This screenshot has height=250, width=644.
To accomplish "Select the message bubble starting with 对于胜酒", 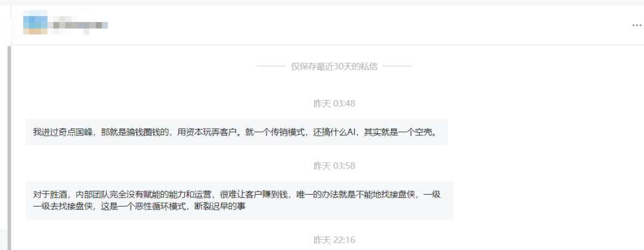I will click(240, 201).
